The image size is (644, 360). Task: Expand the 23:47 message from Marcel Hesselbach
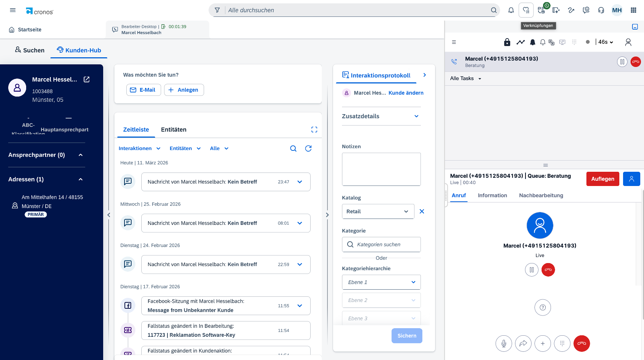click(x=300, y=182)
